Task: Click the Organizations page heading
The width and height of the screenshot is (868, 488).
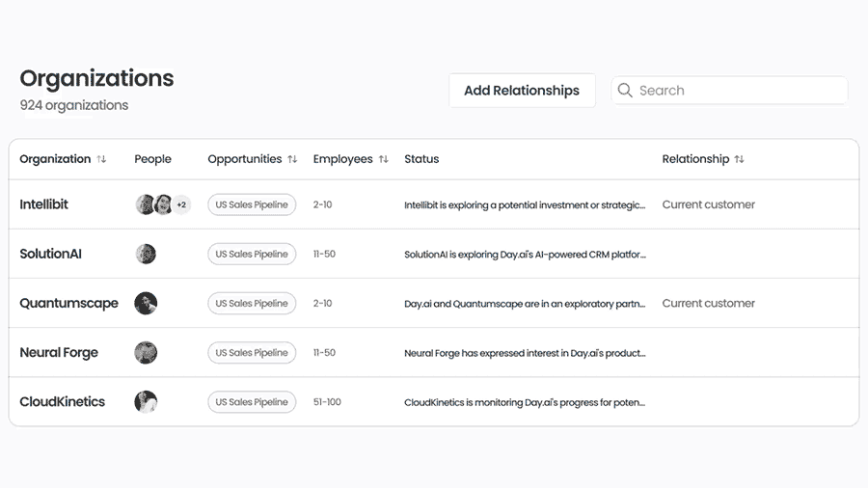Action: click(x=96, y=78)
